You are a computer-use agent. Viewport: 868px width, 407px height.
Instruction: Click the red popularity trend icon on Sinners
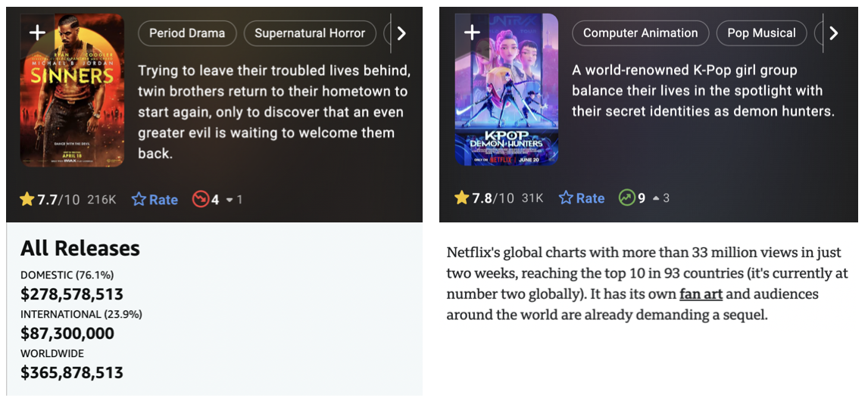tap(201, 199)
